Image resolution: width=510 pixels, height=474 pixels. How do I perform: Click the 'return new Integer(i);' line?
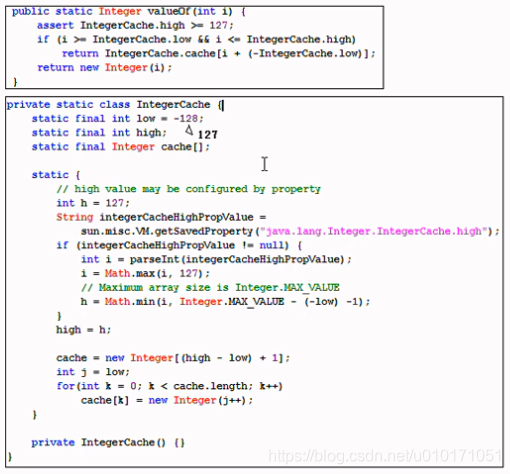[x=105, y=68]
